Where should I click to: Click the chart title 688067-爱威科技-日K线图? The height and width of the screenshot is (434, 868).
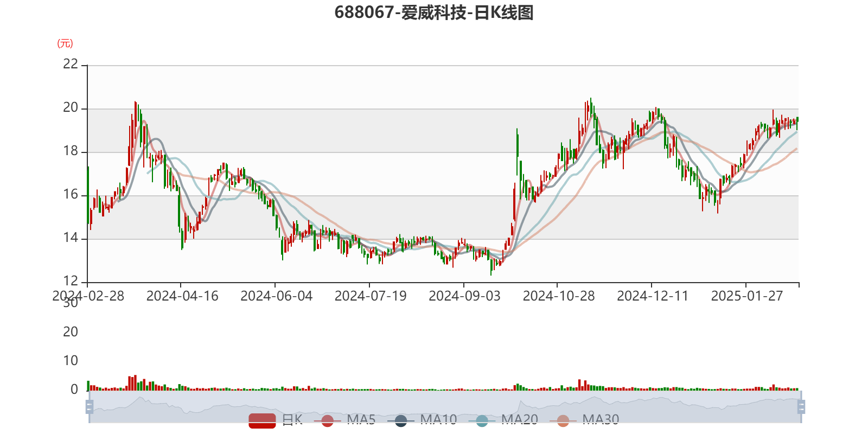click(x=434, y=12)
